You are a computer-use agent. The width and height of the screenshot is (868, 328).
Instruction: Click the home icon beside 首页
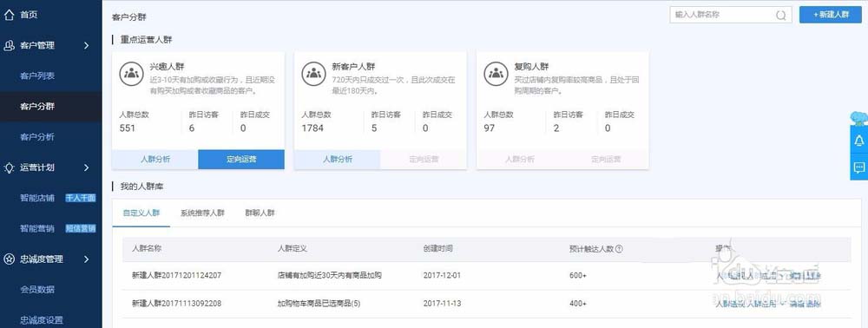click(9, 15)
